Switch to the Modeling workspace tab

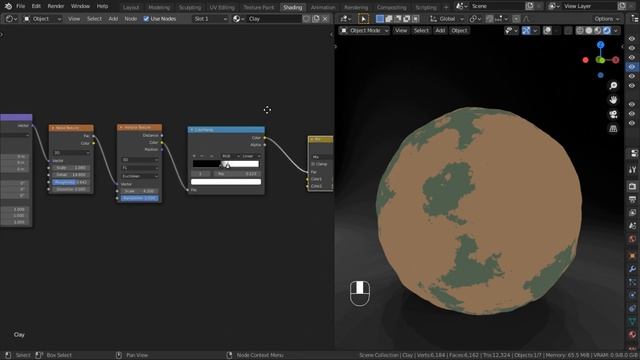point(159,7)
